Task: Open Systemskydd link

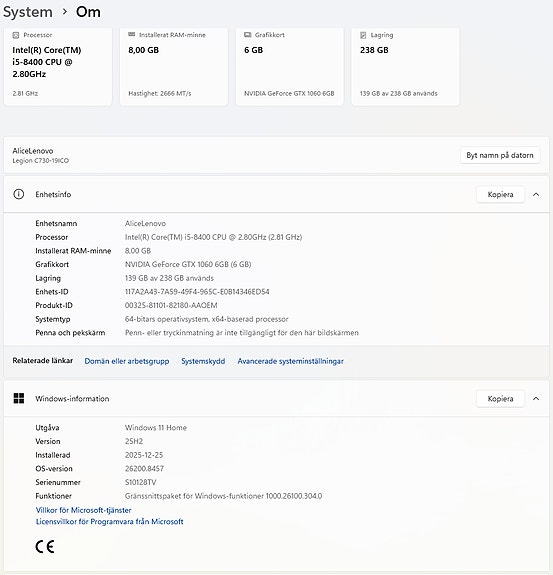Action: (203, 361)
